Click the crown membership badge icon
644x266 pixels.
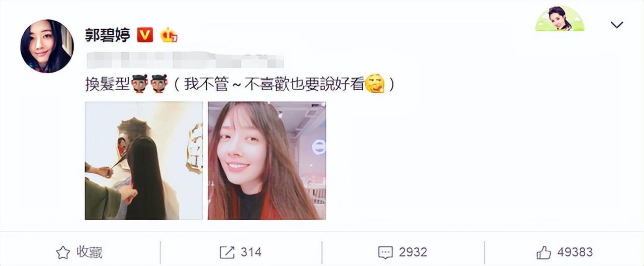169,35
